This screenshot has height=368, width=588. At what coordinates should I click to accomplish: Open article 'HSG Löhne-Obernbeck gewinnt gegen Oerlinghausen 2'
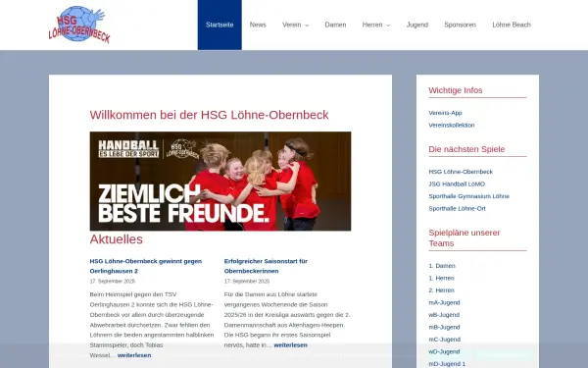pos(145,266)
